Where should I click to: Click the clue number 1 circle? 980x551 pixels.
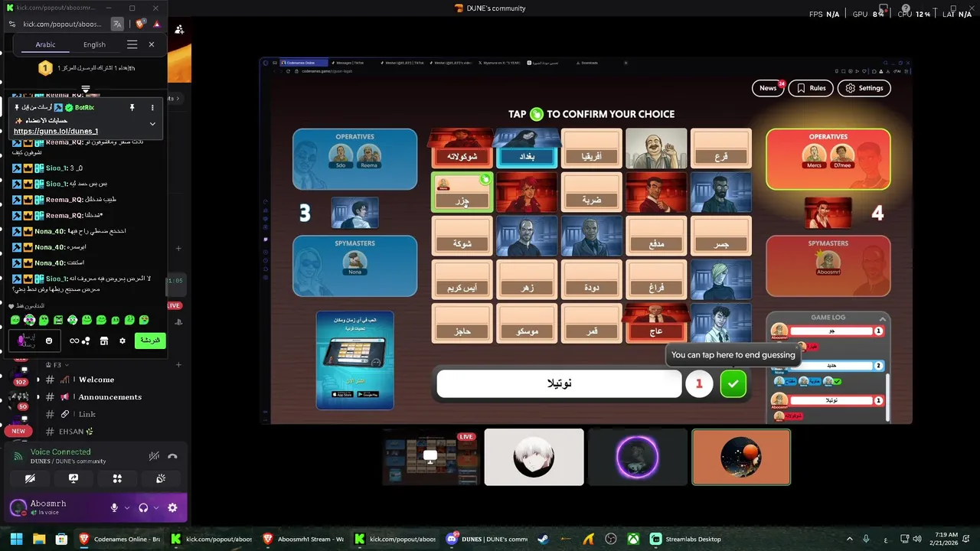[x=699, y=384]
